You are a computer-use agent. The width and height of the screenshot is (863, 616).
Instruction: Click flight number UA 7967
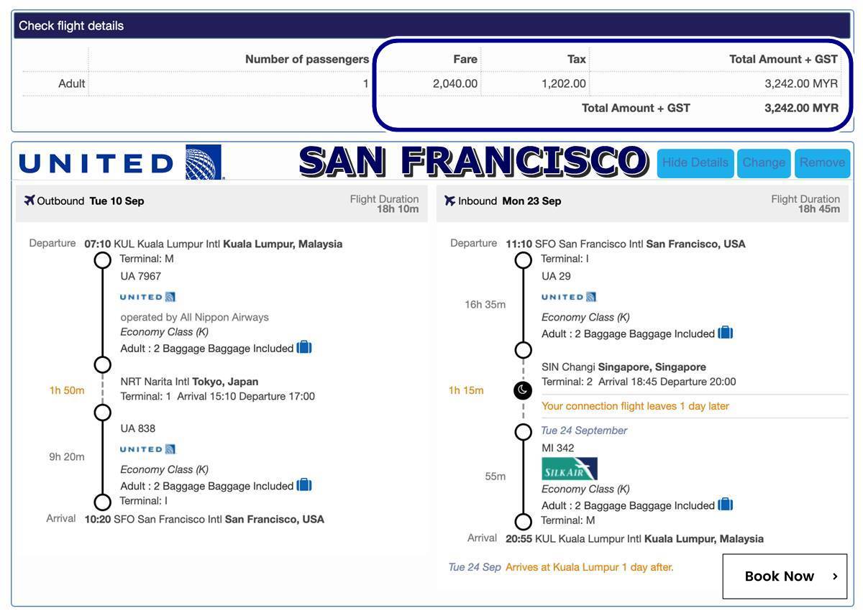[141, 276]
